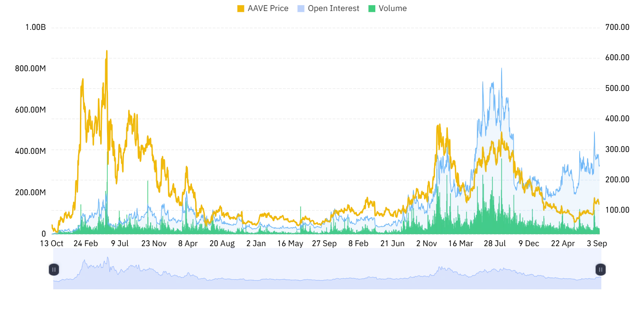Click the '300.00' right axis value
Image resolution: width=644 pixels, height=310 pixels.
pos(617,149)
